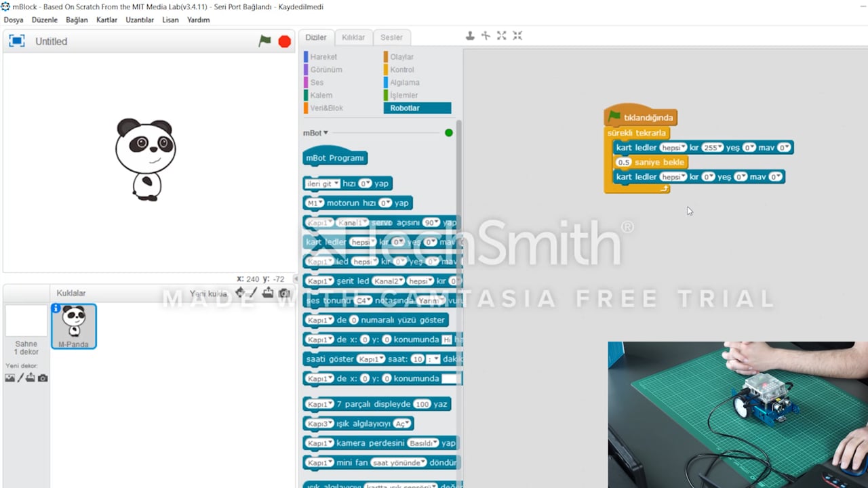This screenshot has height=488, width=868.
Task: Stop the program with the red stop button
Action: tap(285, 41)
